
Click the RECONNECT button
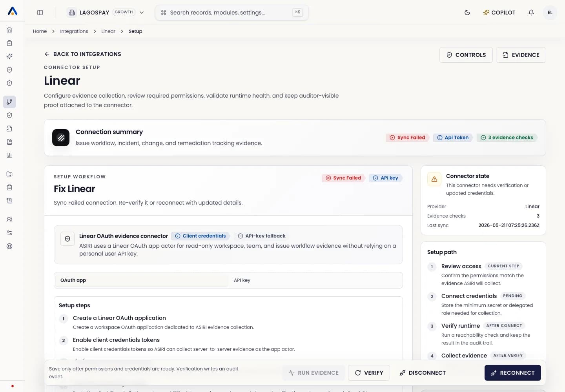tap(513, 373)
